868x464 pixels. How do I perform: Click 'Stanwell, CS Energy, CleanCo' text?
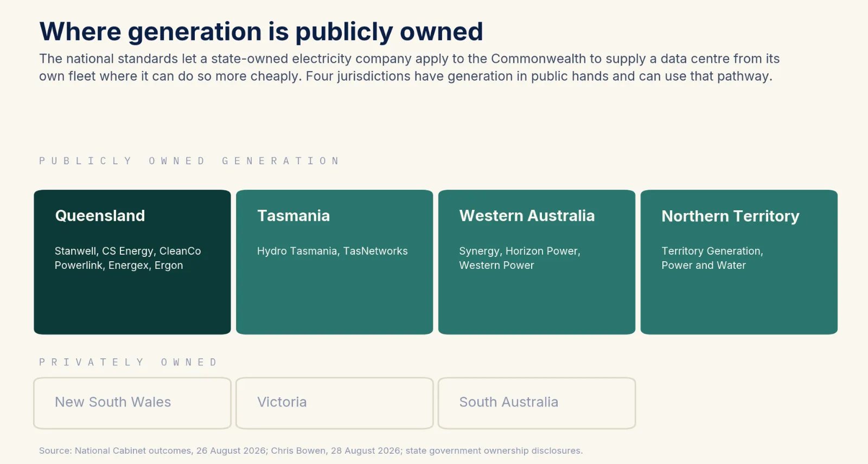127,251
